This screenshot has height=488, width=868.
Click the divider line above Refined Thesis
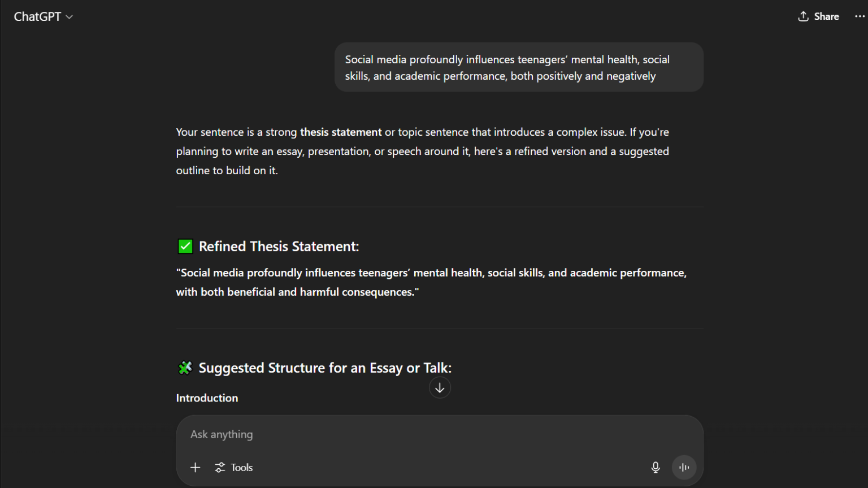tap(440, 207)
